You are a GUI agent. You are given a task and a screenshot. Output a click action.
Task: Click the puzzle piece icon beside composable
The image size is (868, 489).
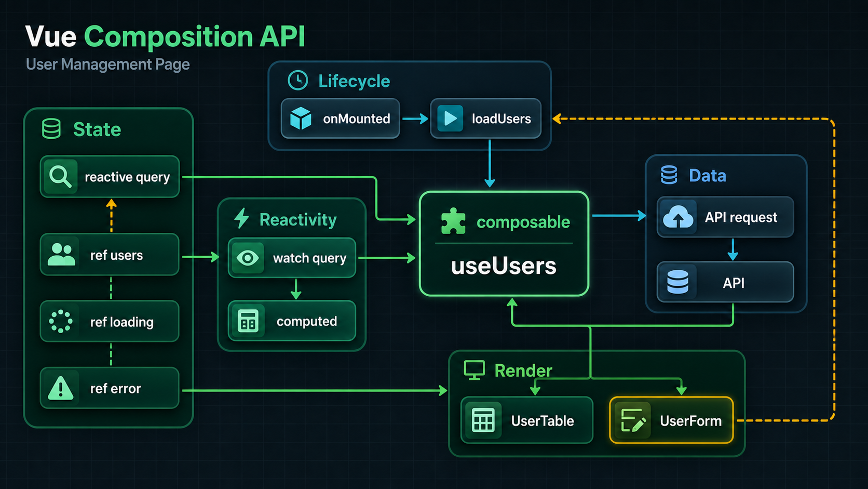(x=453, y=221)
